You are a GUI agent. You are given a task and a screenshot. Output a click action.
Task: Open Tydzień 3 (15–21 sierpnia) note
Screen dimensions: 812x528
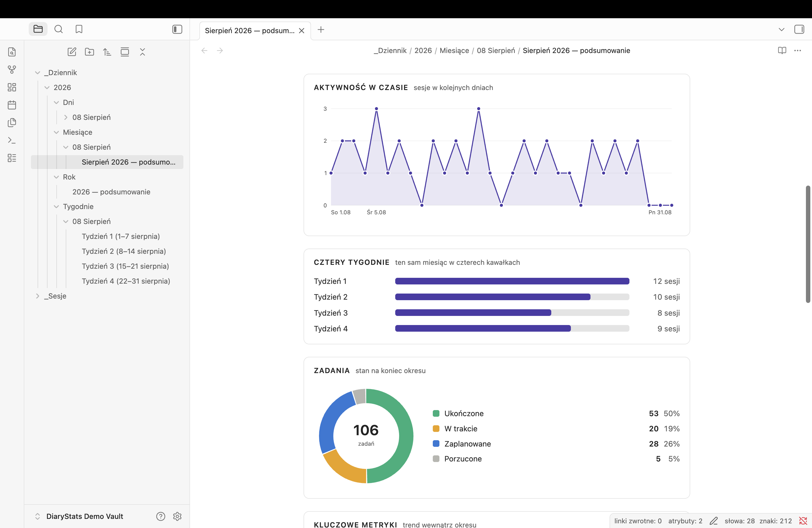tap(125, 266)
